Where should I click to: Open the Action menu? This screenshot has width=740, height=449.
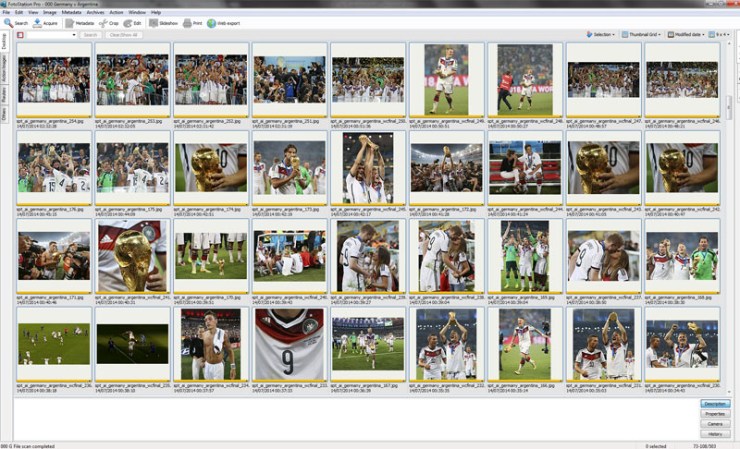point(118,12)
